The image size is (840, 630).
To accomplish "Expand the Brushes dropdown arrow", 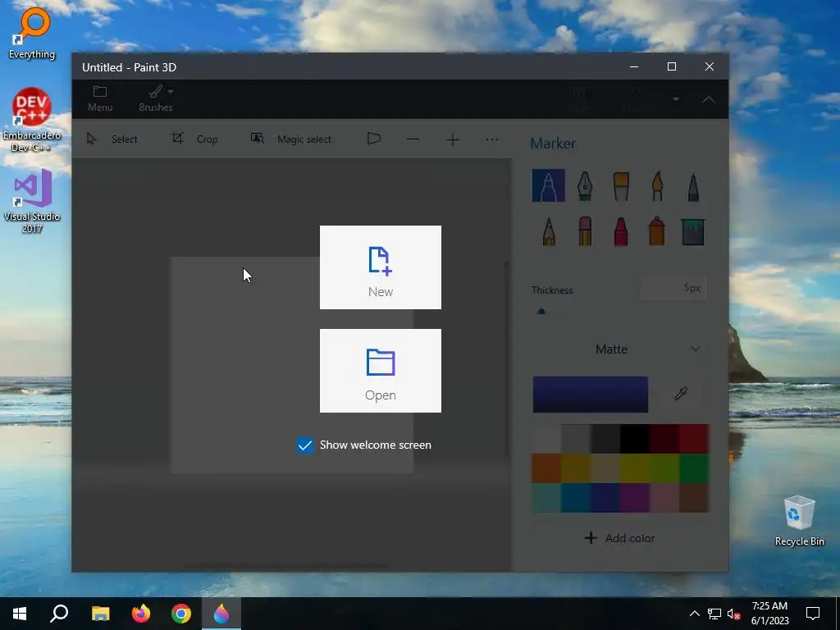I will pos(171,91).
